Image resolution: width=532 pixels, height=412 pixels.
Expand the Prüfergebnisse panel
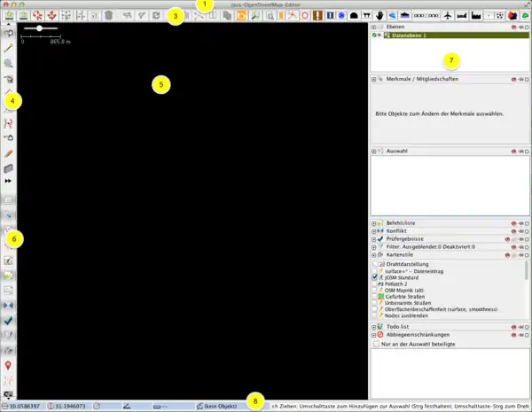tap(373, 238)
